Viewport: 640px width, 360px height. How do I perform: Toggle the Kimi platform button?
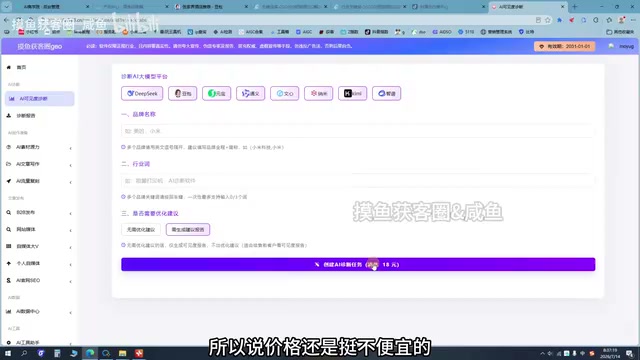point(352,93)
